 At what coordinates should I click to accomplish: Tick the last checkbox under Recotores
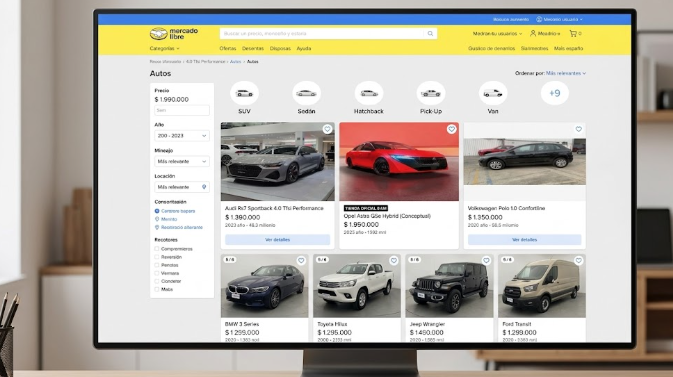pos(157,290)
